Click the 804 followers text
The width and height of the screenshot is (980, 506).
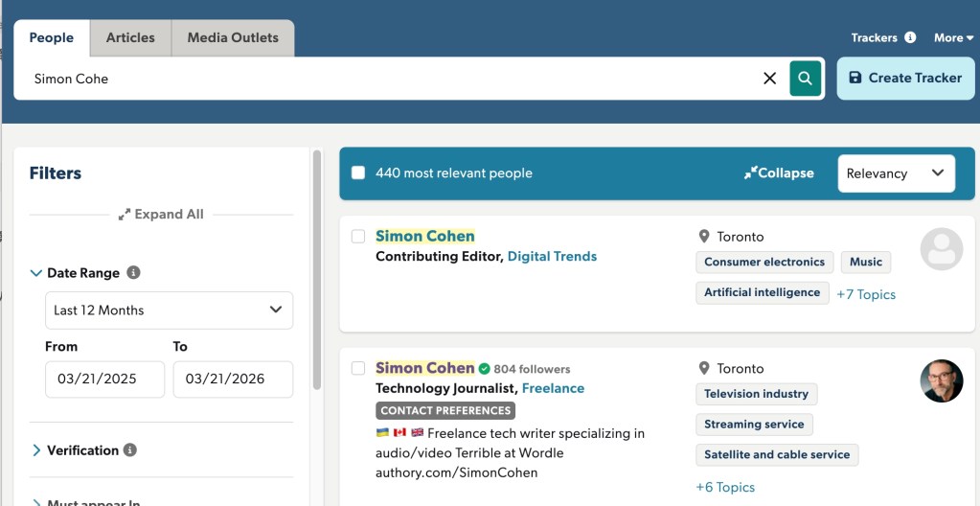(x=532, y=369)
